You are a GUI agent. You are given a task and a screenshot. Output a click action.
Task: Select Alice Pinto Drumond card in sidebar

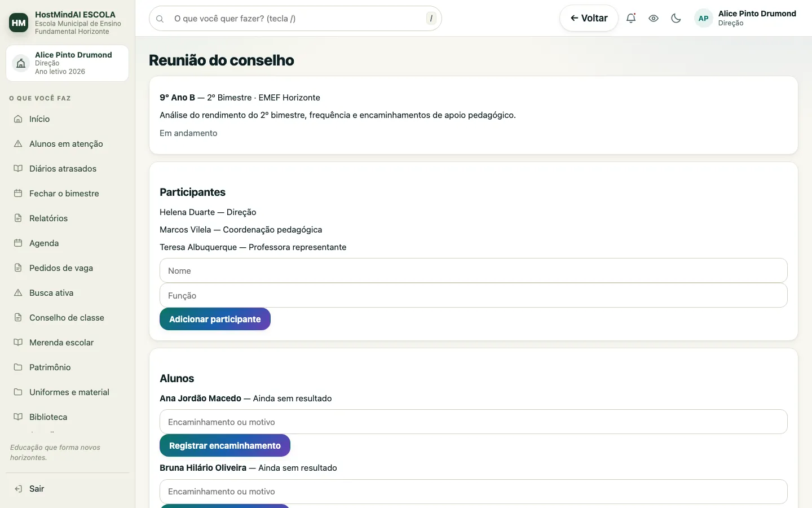(68, 63)
